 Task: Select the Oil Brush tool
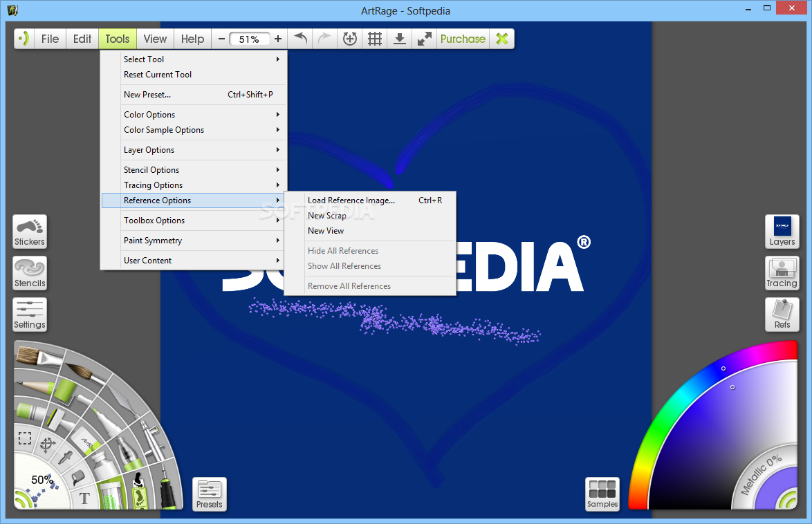[39, 357]
